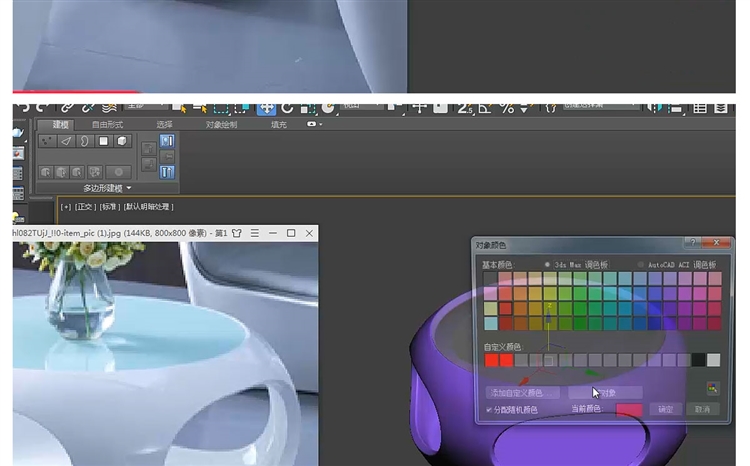Click the Select and Link chain icon

click(67, 108)
